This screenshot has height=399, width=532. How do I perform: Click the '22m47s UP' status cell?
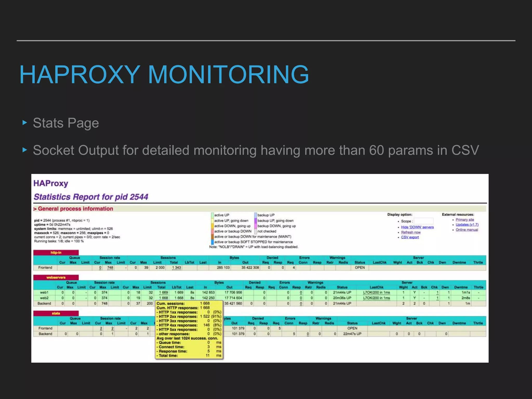[x=352, y=334]
